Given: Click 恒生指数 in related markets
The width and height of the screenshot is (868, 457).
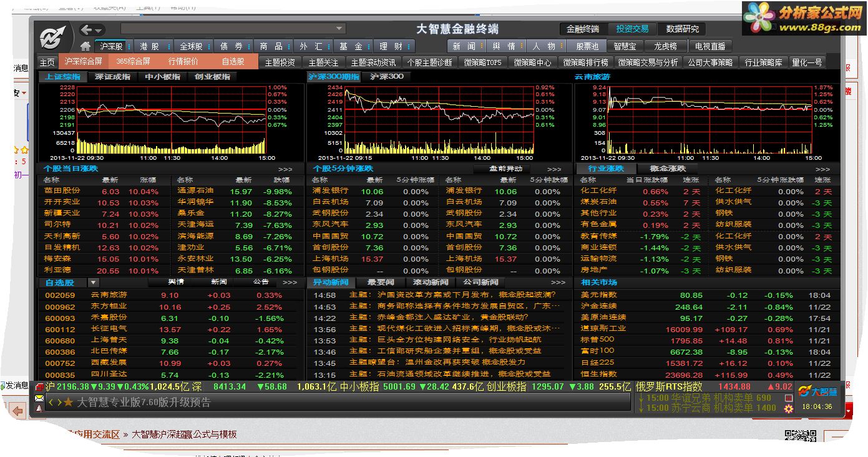Looking at the screenshot, I should point(598,375).
